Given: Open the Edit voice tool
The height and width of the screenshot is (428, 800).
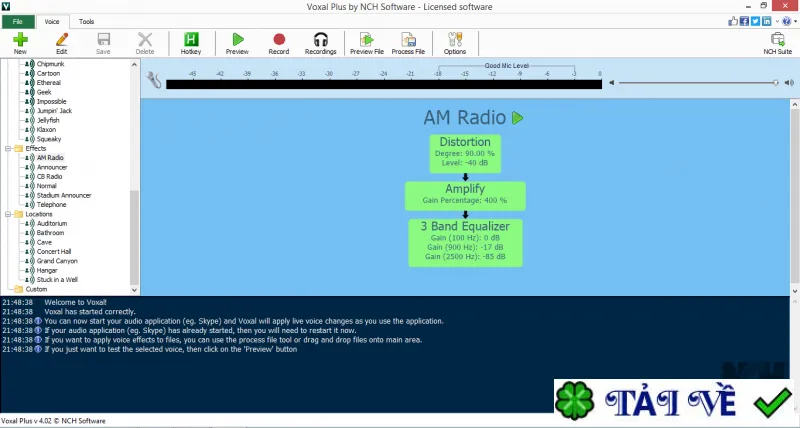Looking at the screenshot, I should click(62, 43).
